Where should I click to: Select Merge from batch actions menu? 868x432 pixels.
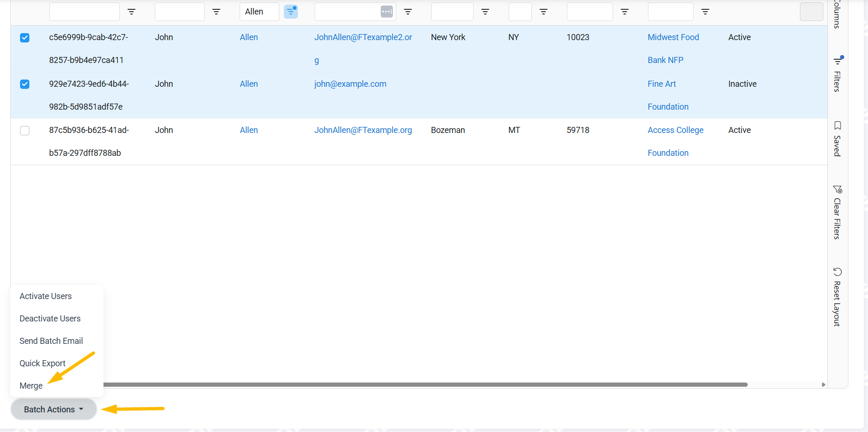coord(31,386)
